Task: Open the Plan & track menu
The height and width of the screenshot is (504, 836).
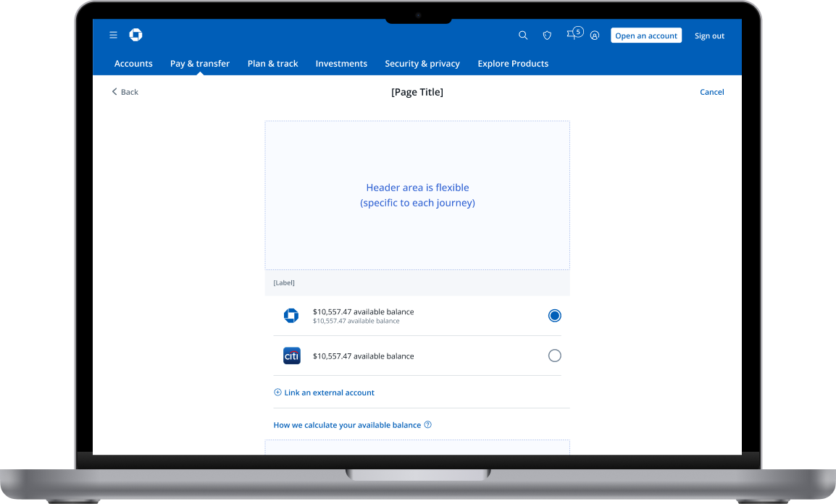Action: point(272,64)
